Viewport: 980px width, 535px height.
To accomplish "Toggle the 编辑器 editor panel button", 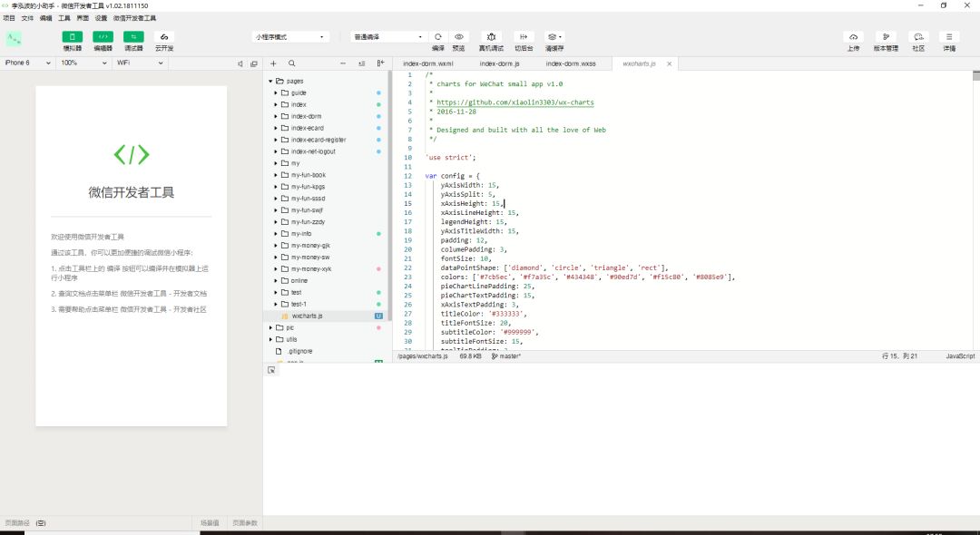I will click(x=103, y=37).
